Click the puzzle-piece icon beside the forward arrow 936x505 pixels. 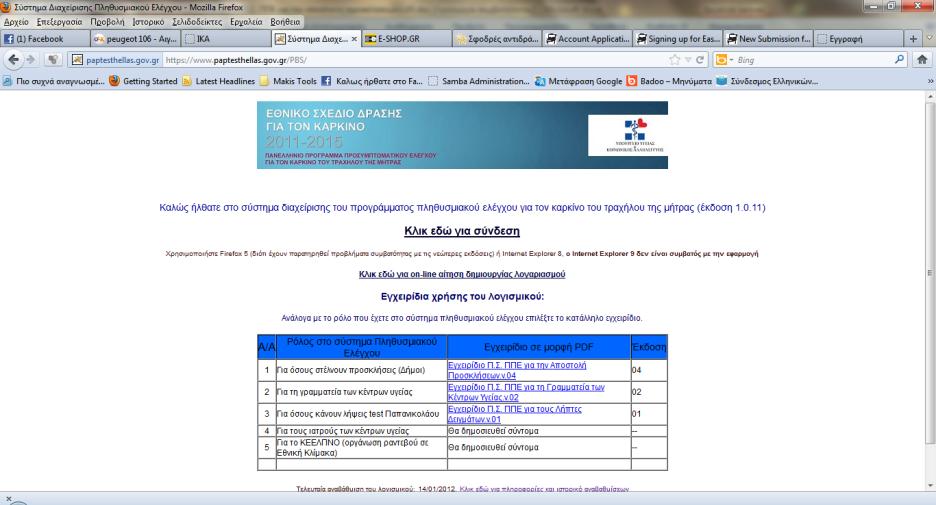tap(54, 60)
